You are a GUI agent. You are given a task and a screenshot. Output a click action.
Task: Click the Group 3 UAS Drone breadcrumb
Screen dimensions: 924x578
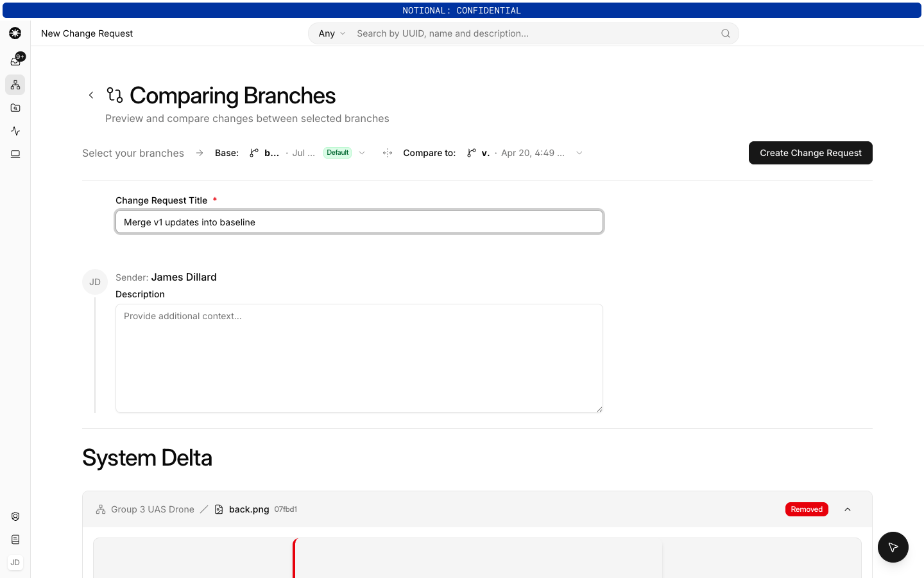(153, 509)
